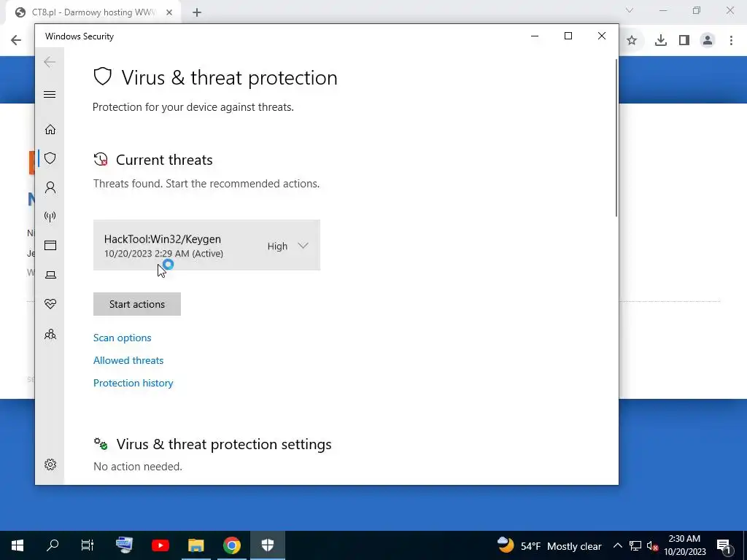Minimize the Windows Security window

(x=535, y=36)
